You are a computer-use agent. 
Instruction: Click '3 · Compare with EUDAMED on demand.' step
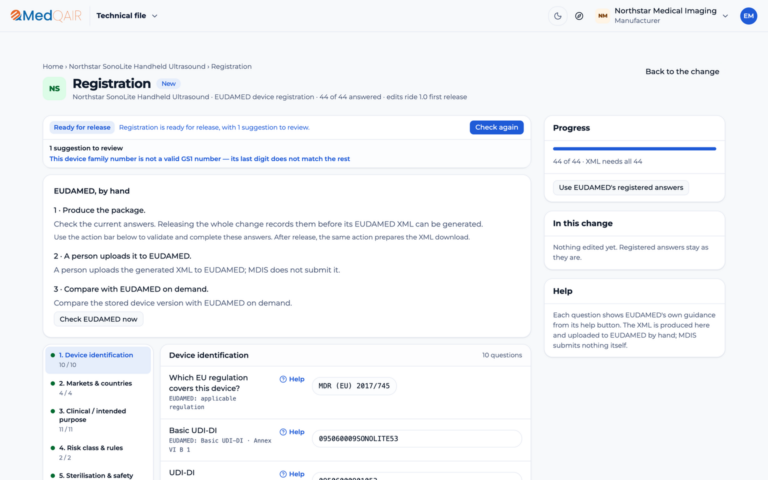tap(131, 289)
